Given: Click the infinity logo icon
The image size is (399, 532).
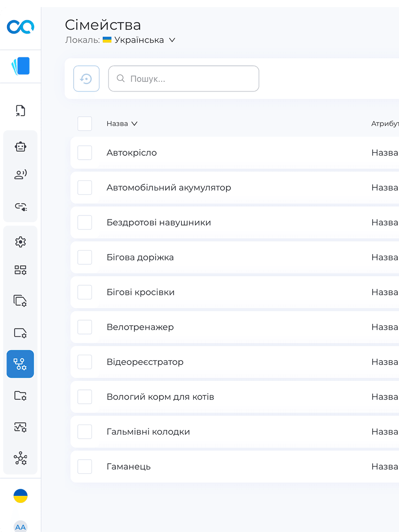Looking at the screenshot, I should click(21, 27).
